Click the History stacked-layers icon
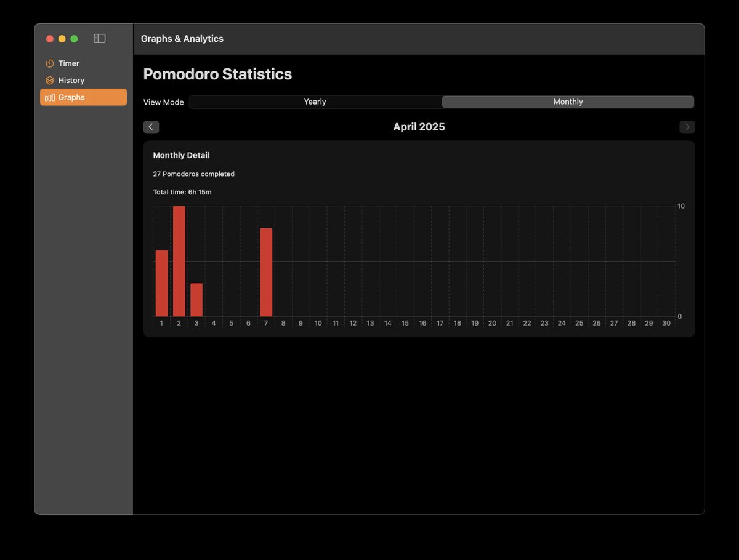This screenshot has height=560, width=739. [49, 80]
